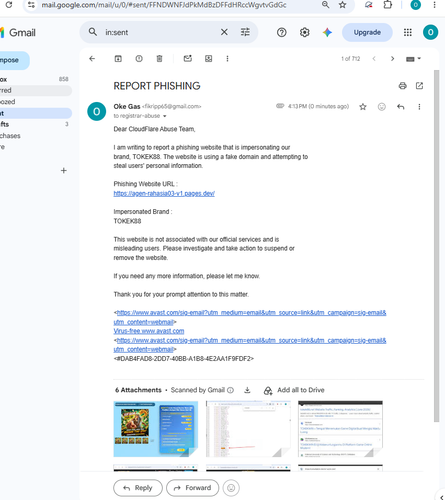This screenshot has width=445, height=500.
Task: Click vertical scrollbar of email pane
Action: pos(436,246)
